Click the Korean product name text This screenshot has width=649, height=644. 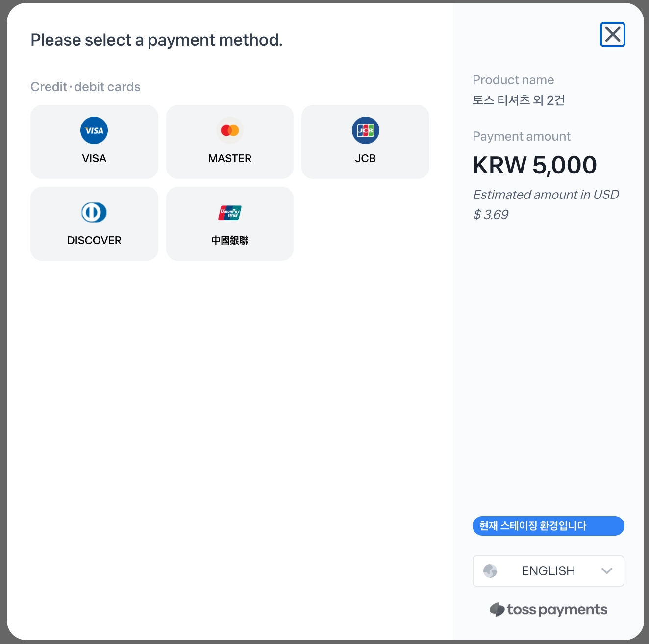coord(519,100)
